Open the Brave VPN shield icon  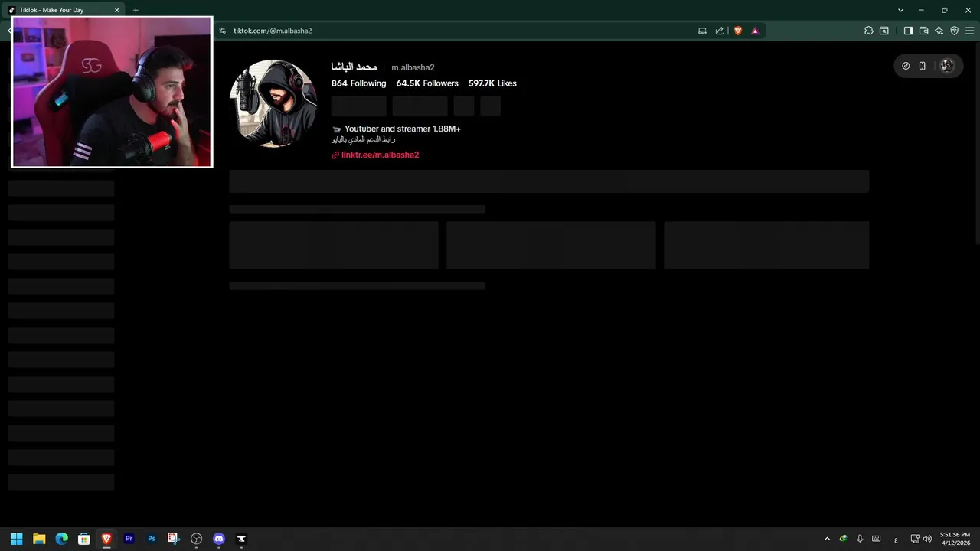click(x=954, y=31)
